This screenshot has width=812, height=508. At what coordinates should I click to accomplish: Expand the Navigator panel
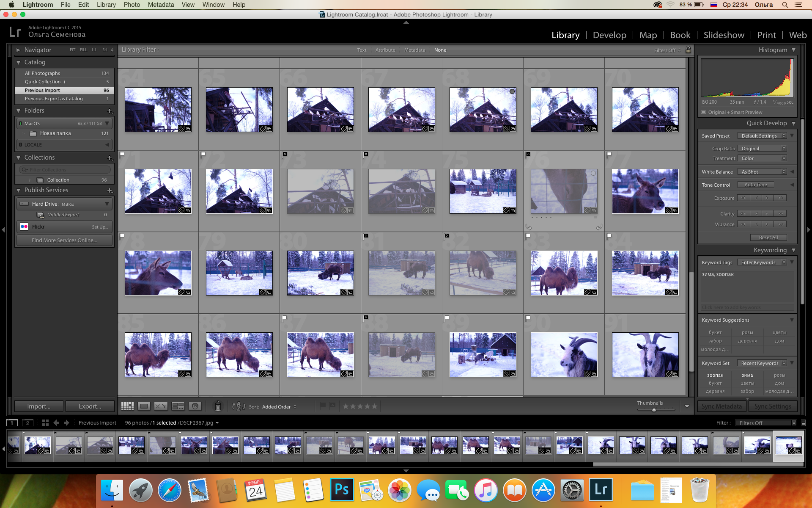(18, 50)
